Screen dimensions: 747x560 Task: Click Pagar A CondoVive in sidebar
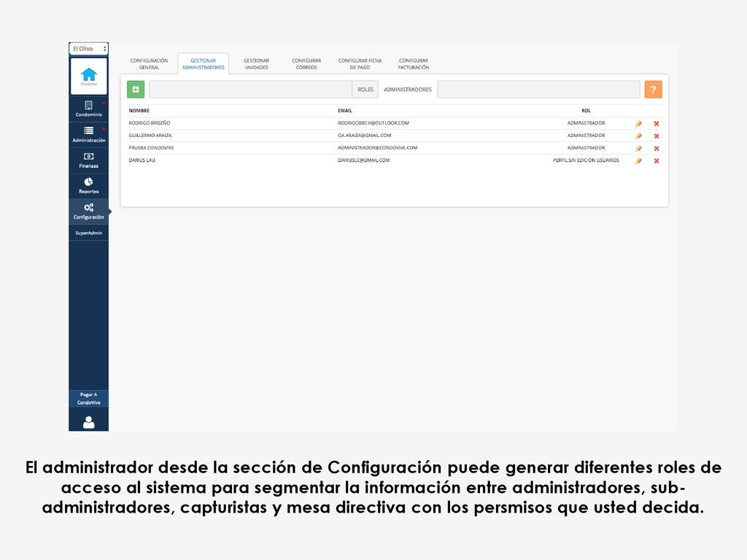point(88,399)
